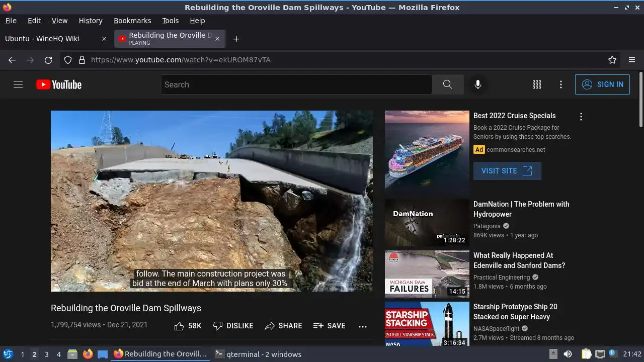644x362 pixels.
Task: Open the History menu
Action: click(91, 21)
